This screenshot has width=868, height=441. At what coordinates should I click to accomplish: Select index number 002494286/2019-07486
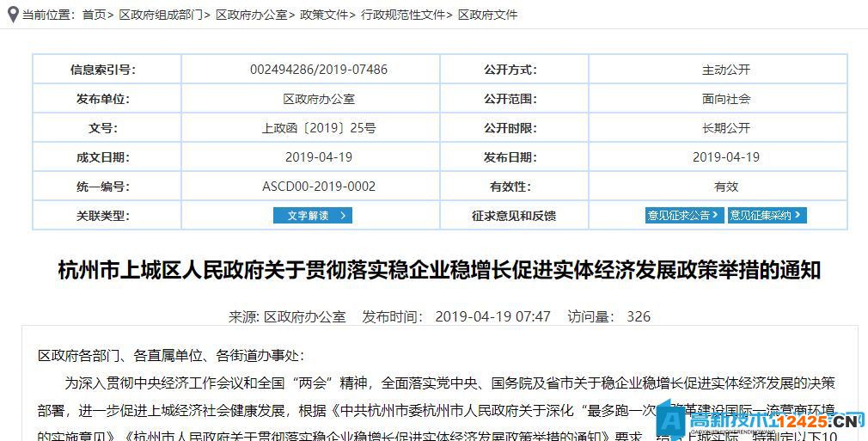click(x=319, y=70)
